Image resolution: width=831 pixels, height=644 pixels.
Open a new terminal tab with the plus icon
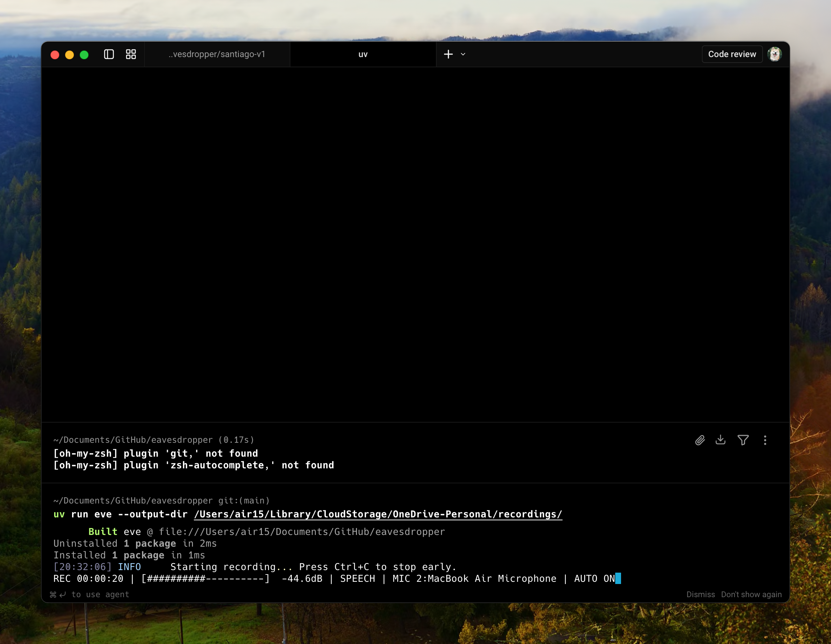point(448,55)
